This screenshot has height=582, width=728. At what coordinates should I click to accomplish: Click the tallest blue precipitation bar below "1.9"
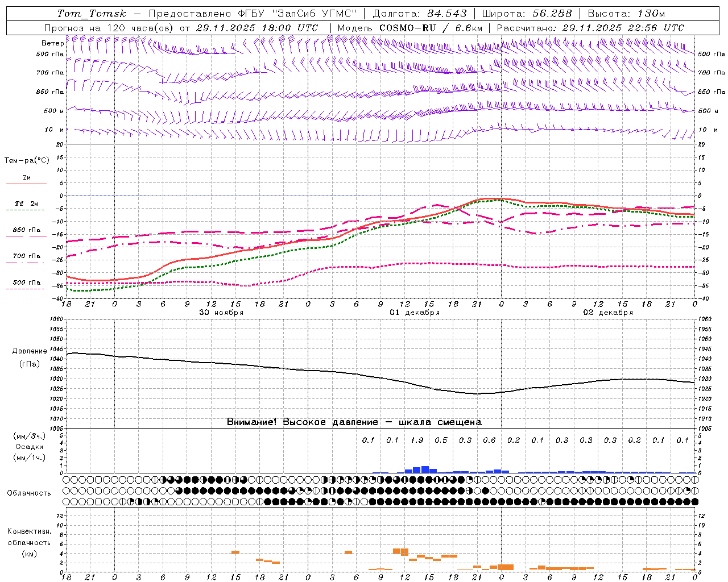425,469
